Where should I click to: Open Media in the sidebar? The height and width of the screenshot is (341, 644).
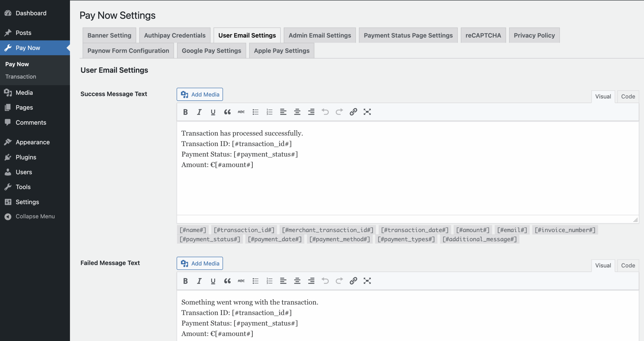pos(35,93)
